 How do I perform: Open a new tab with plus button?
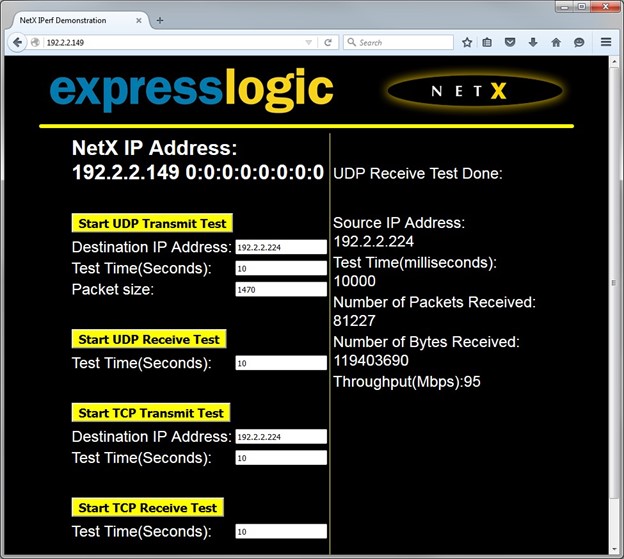tap(160, 20)
